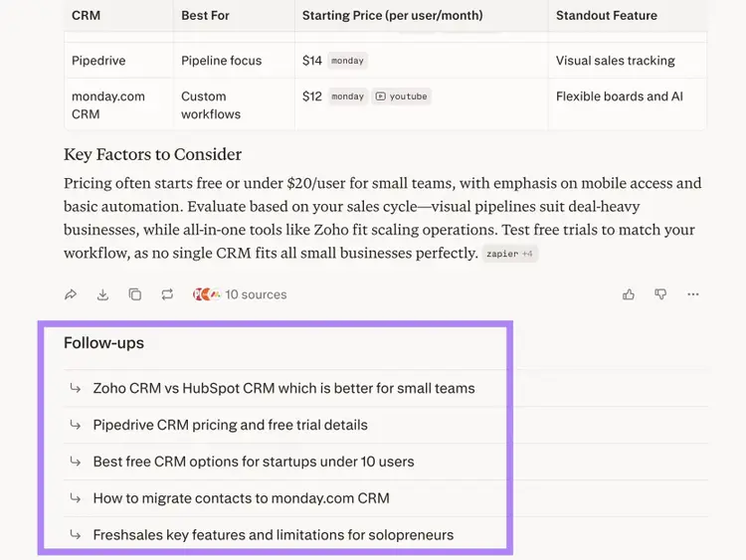Click the monday citation chip next to $14
The image size is (746, 560).
click(x=347, y=61)
